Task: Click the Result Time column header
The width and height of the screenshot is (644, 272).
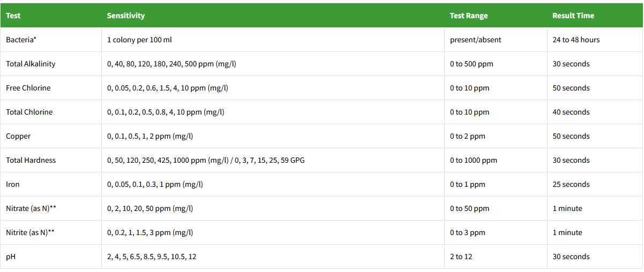Action: 573,16
